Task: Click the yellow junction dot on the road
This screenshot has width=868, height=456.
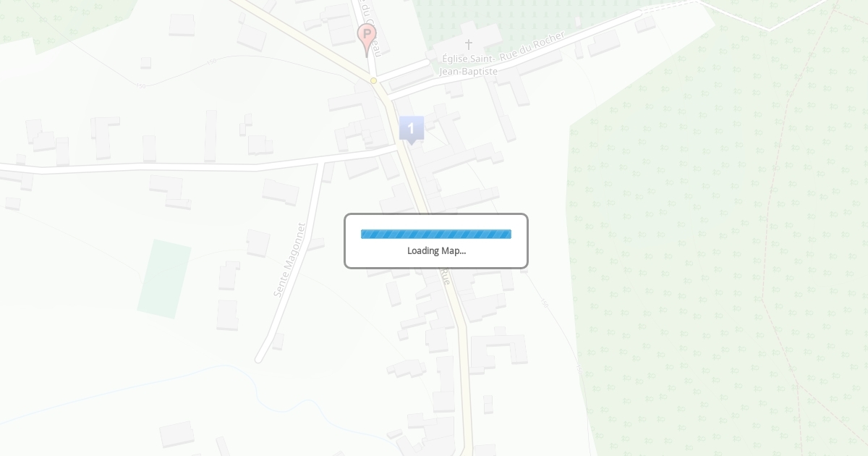Action: click(x=373, y=81)
